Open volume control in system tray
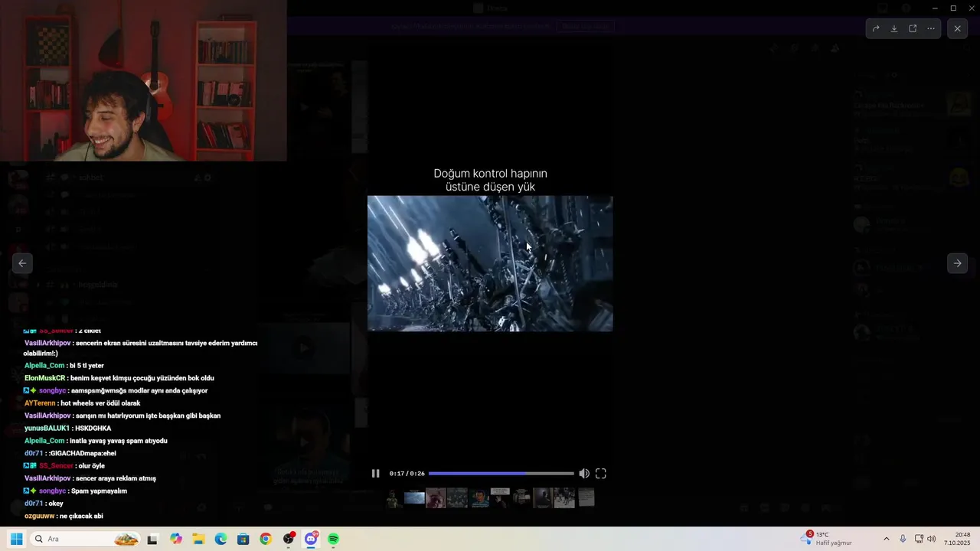Screen dimensions: 980x551 (932, 539)
